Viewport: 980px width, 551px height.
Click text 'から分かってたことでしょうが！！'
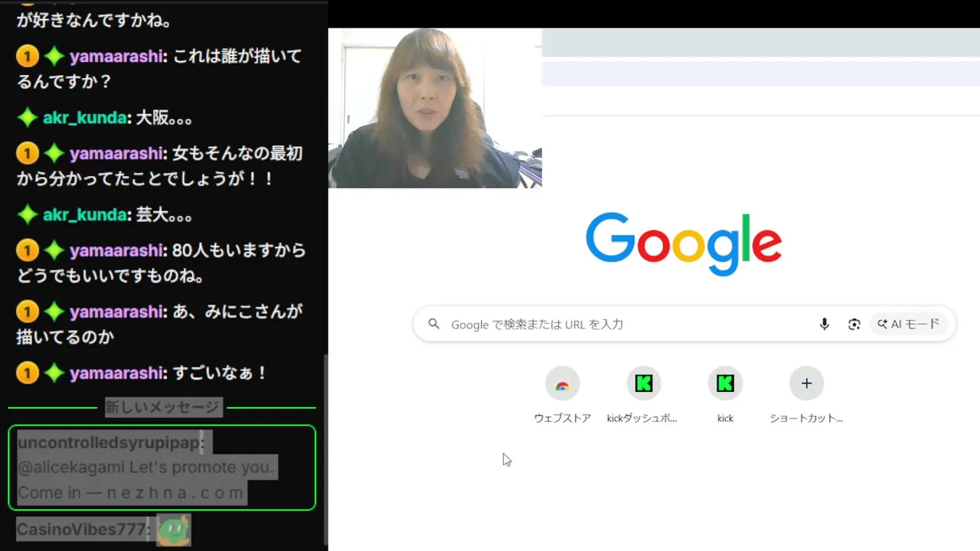coord(145,178)
